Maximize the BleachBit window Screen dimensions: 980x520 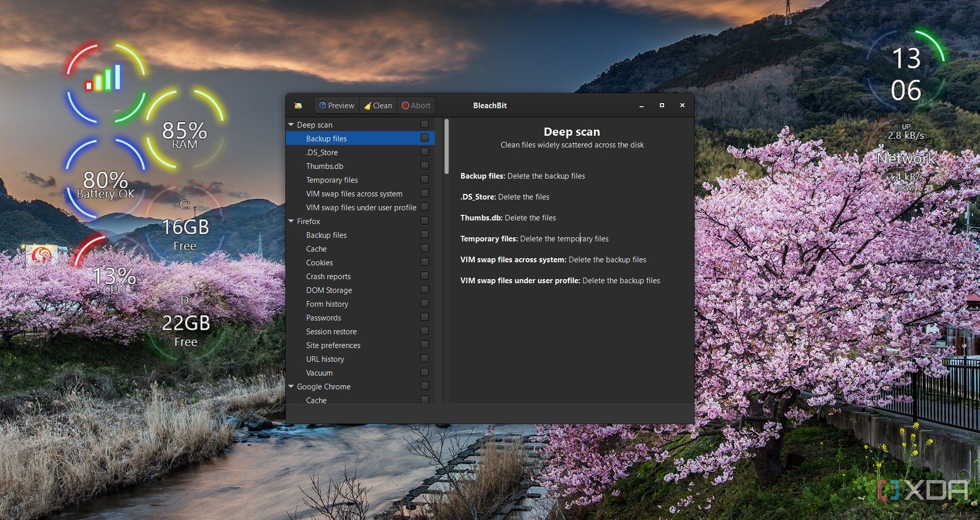pos(662,106)
